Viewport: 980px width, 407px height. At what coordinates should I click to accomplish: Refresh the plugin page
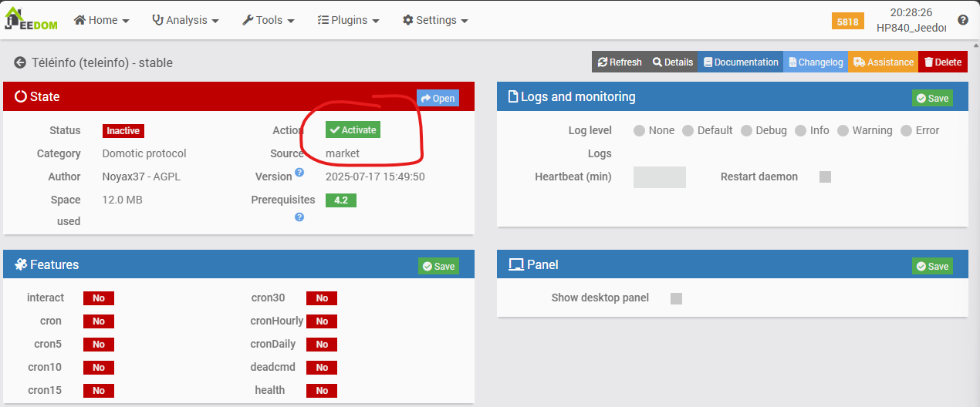619,62
